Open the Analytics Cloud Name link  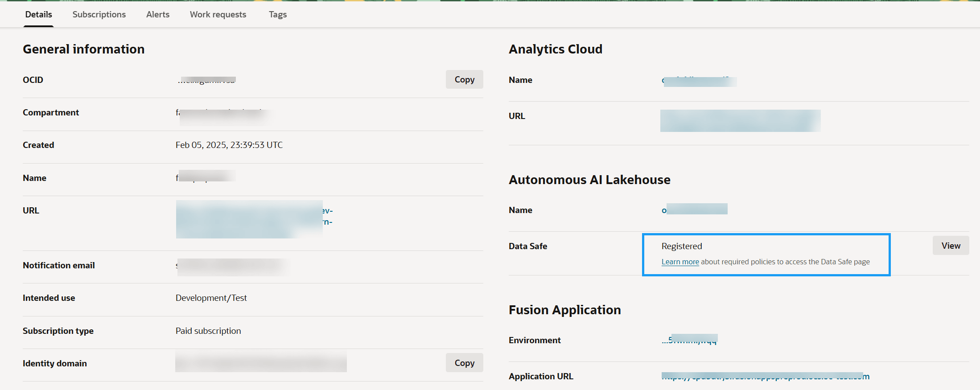click(x=699, y=81)
